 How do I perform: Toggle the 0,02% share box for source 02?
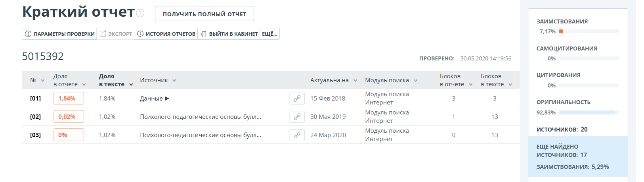69,117
